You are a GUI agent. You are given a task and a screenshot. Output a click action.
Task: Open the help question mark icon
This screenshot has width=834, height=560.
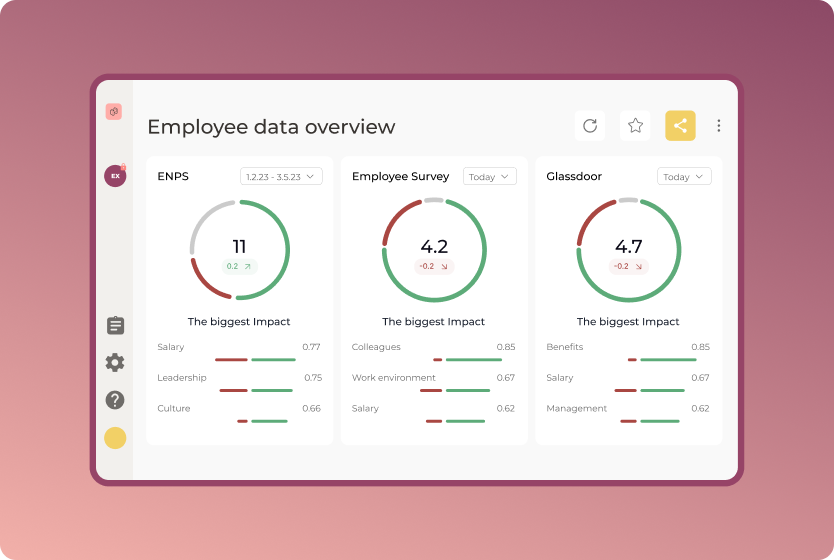pos(115,400)
